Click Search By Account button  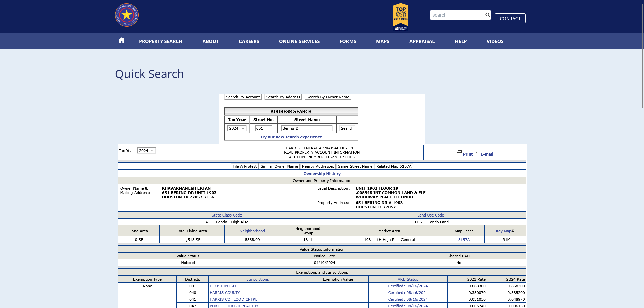(243, 97)
